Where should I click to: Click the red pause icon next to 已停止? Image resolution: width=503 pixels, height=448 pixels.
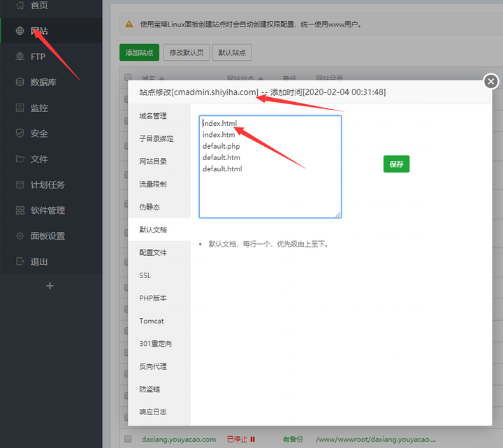coord(252,439)
